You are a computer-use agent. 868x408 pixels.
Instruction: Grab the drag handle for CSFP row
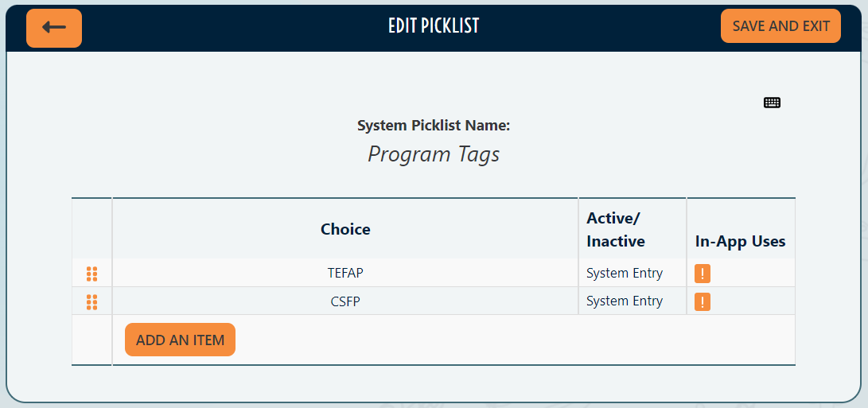pos(91,302)
